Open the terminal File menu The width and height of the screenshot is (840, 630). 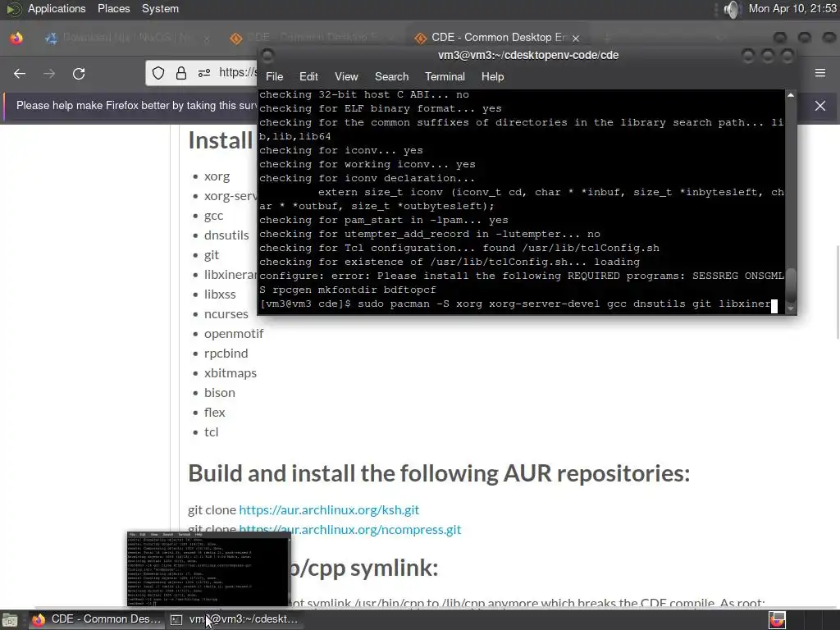click(x=274, y=76)
